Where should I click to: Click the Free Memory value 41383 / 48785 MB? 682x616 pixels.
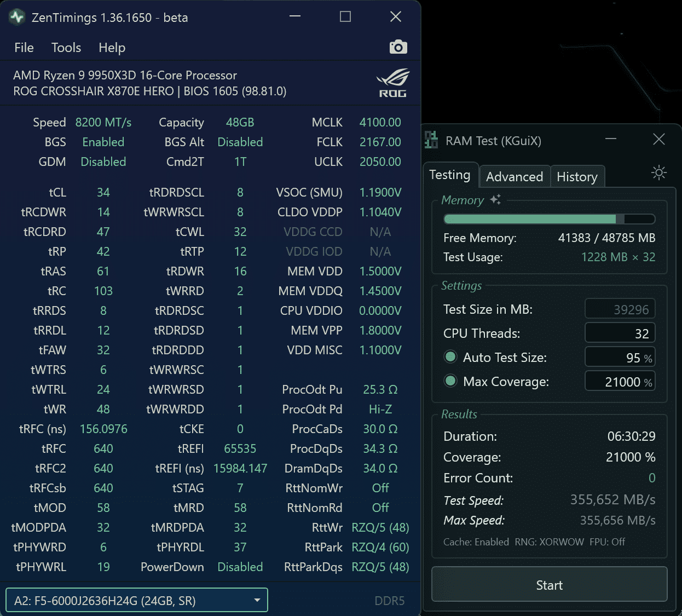click(x=606, y=238)
